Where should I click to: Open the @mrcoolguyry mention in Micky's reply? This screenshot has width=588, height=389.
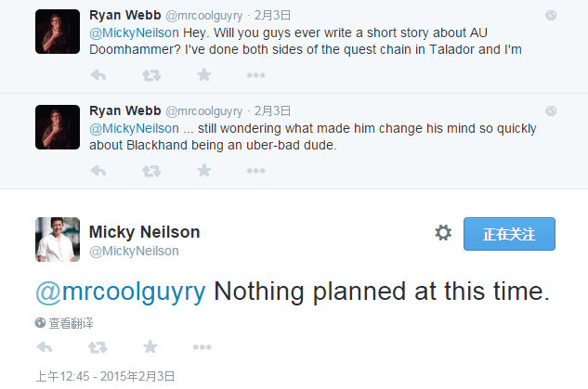[120, 291]
